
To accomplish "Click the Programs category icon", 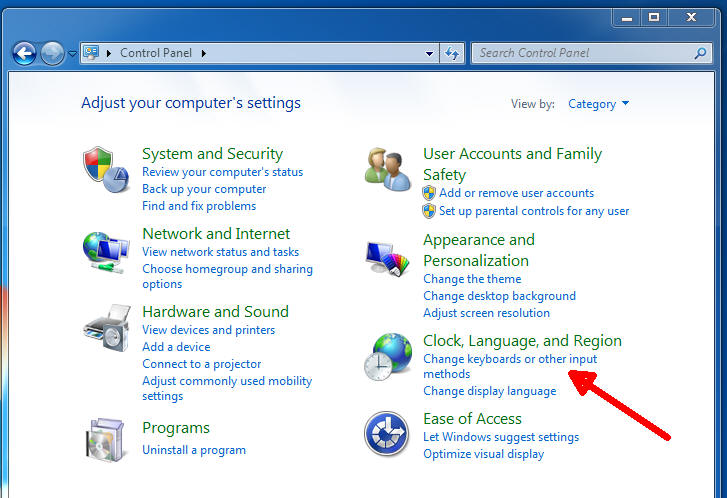I will (105, 439).
